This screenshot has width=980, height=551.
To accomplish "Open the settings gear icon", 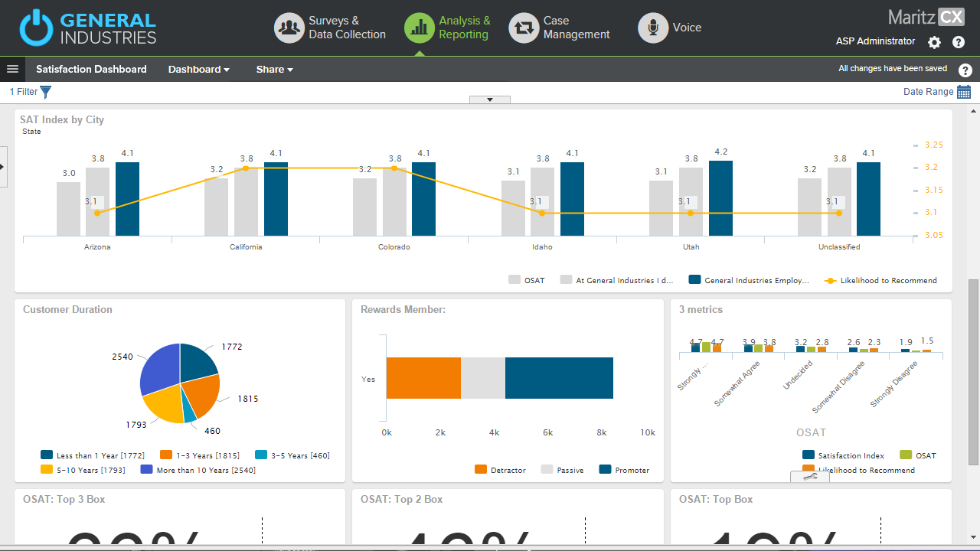I will tap(934, 43).
